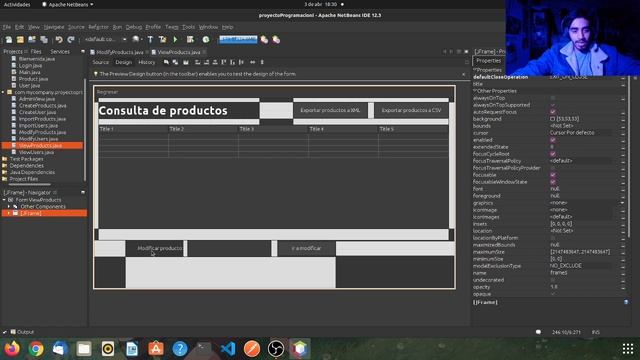Open the background property editor button

pyautogui.click(x=623, y=119)
